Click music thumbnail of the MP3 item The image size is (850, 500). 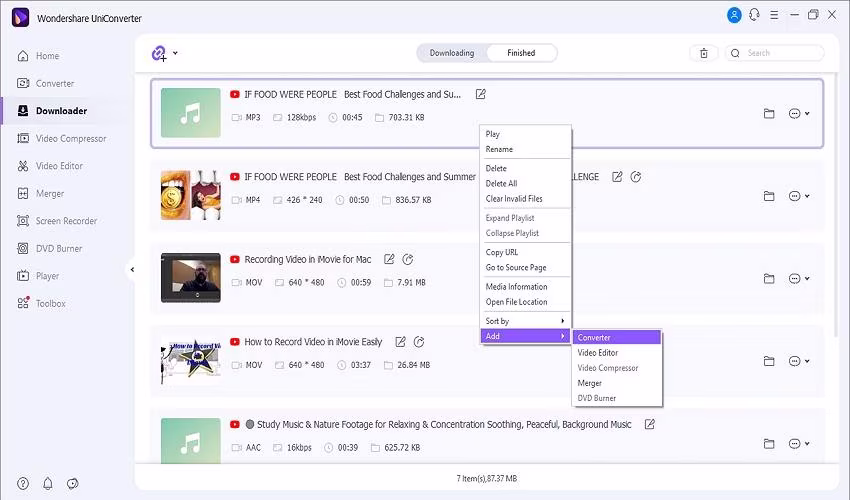pyautogui.click(x=191, y=113)
